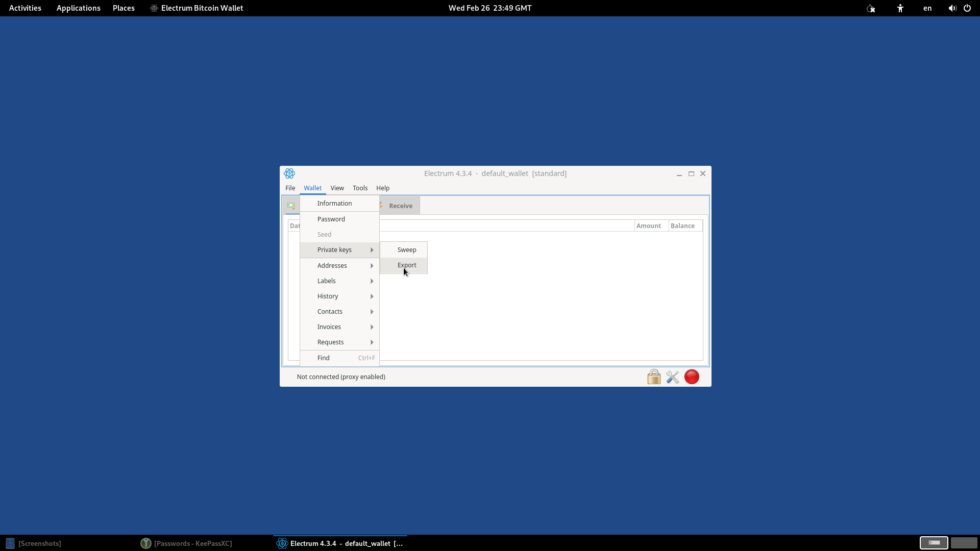Open KeePassXC from the taskbar
Viewport: 980px width, 551px height.
click(187, 543)
